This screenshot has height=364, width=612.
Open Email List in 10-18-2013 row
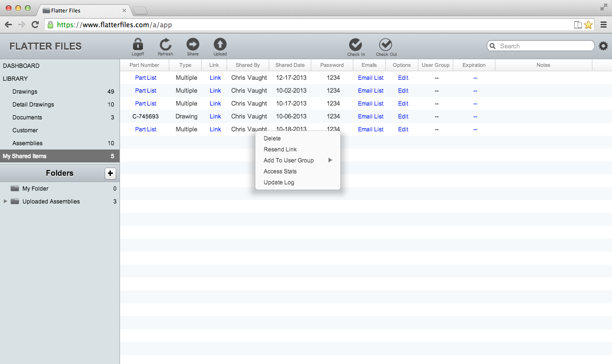(371, 129)
